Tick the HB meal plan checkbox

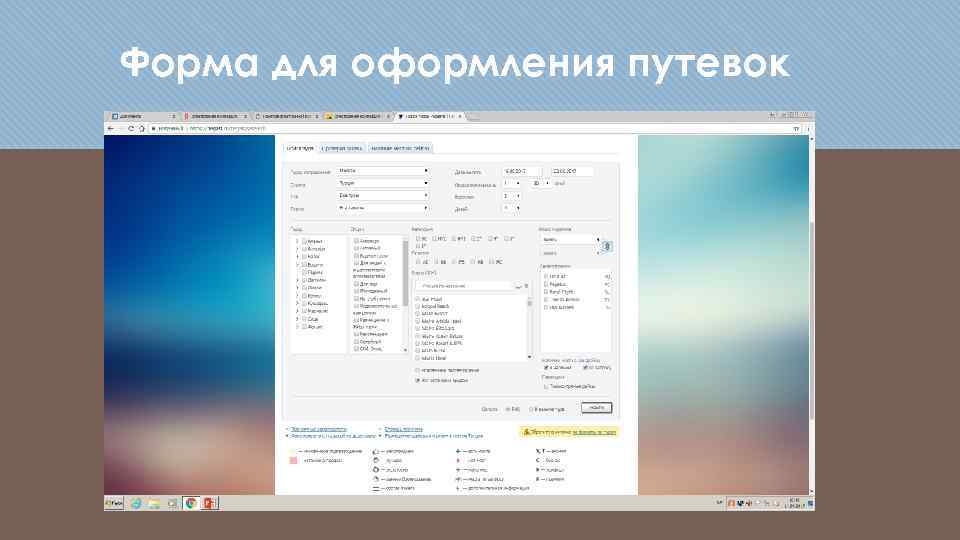pyautogui.click(x=473, y=262)
